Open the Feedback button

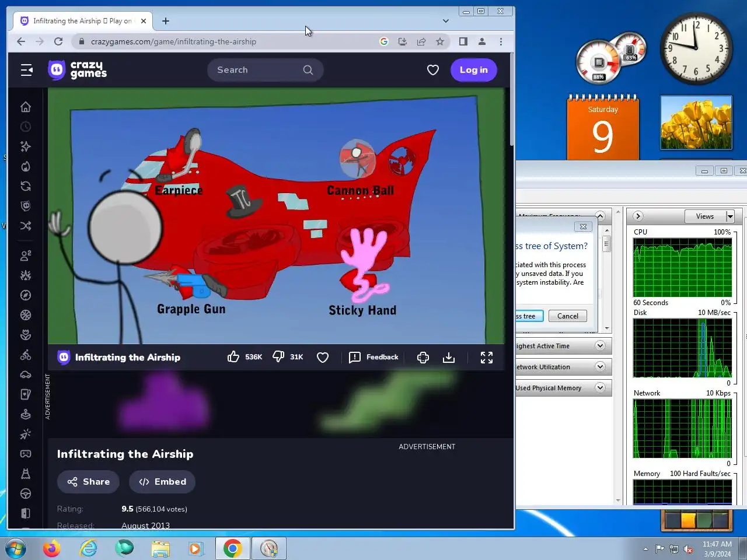pyautogui.click(x=374, y=357)
